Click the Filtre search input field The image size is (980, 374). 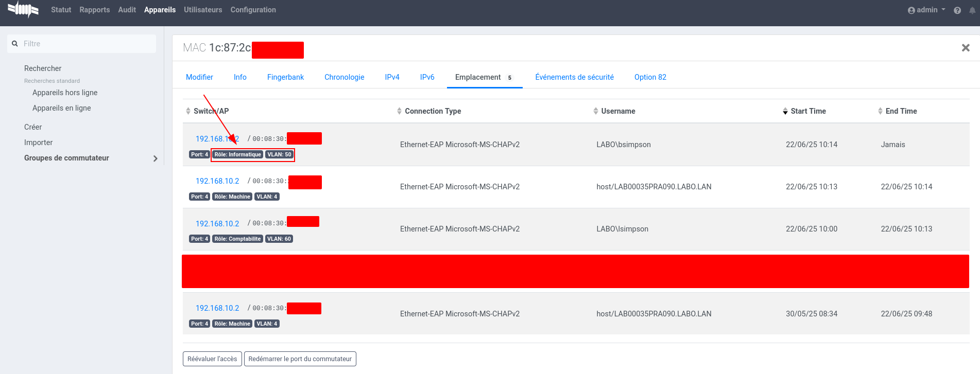(x=82, y=44)
